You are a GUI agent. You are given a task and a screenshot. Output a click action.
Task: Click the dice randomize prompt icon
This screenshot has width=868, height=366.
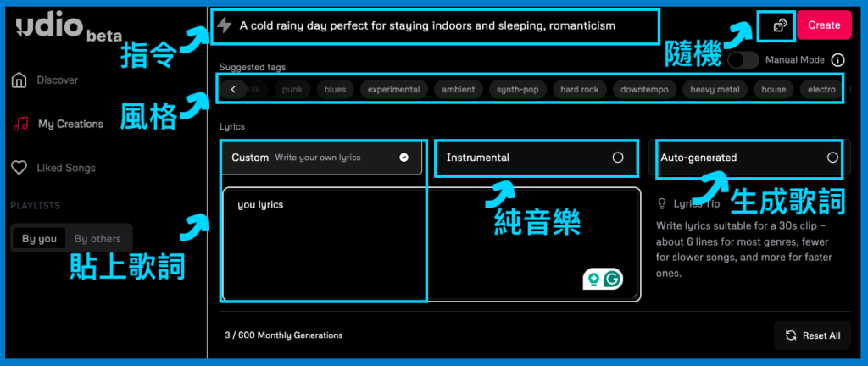coord(781,25)
